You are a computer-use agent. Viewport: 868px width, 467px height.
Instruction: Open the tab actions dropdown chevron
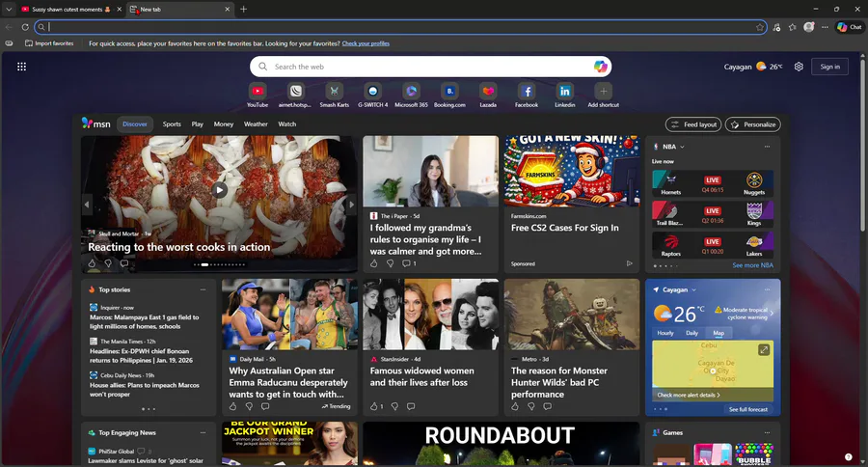[9, 10]
